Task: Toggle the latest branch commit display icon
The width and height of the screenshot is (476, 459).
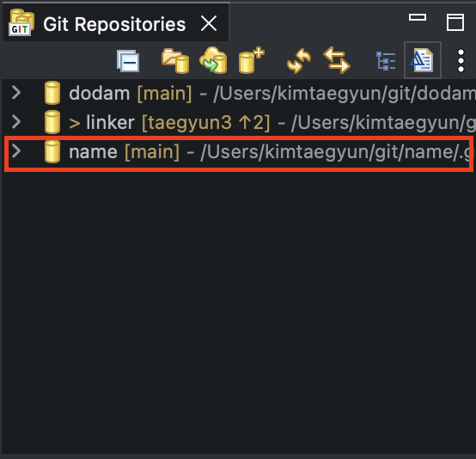Action: click(423, 60)
